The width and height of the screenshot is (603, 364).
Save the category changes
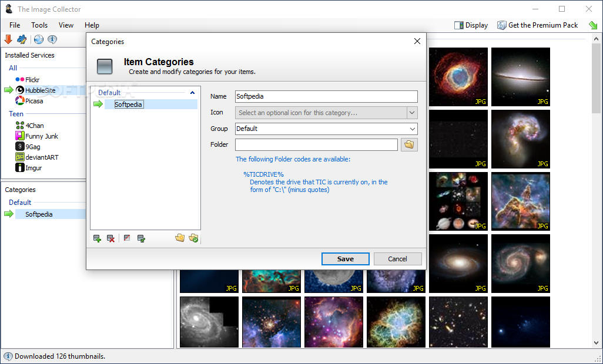point(346,259)
